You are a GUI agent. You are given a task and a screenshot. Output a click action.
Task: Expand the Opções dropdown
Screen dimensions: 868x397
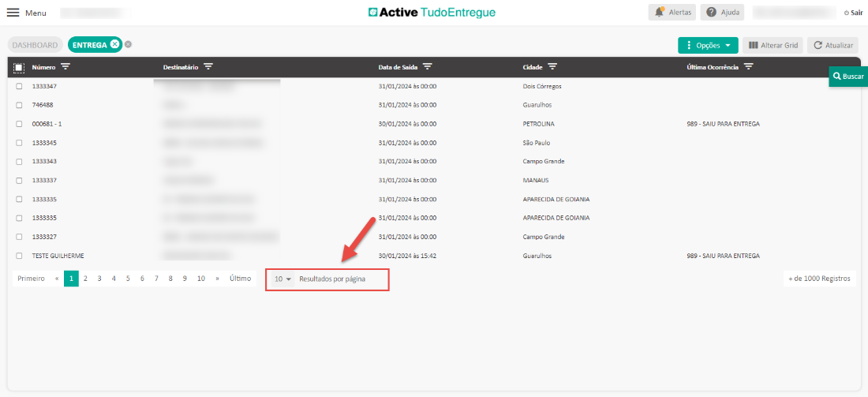[x=708, y=45]
